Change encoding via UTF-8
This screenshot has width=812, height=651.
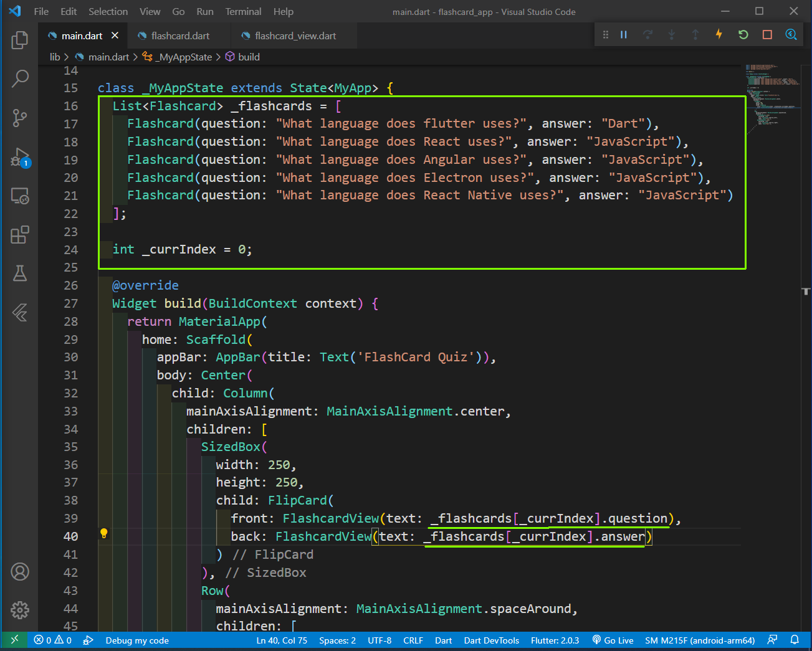380,640
